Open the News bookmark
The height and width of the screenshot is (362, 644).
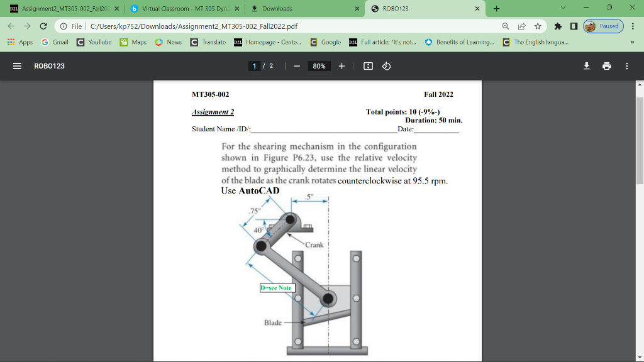(x=169, y=42)
